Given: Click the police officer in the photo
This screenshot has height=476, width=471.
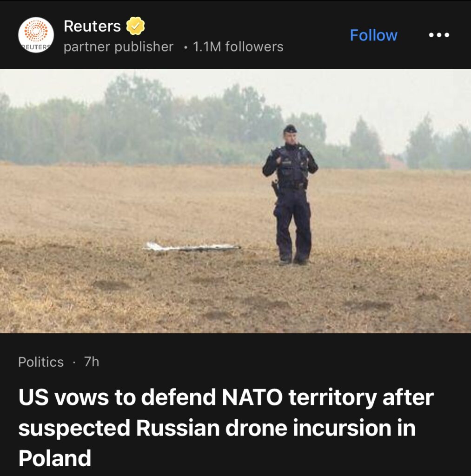Looking at the screenshot, I should [290, 194].
